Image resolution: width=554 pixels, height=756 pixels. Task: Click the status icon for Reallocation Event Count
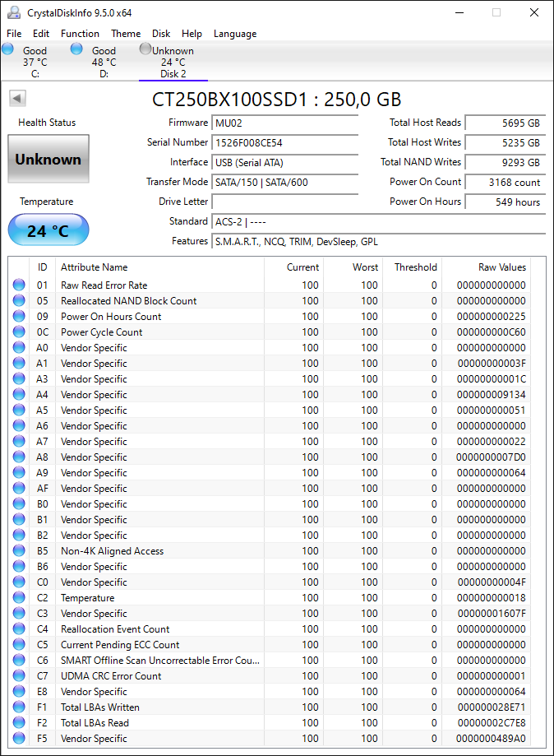point(19,628)
